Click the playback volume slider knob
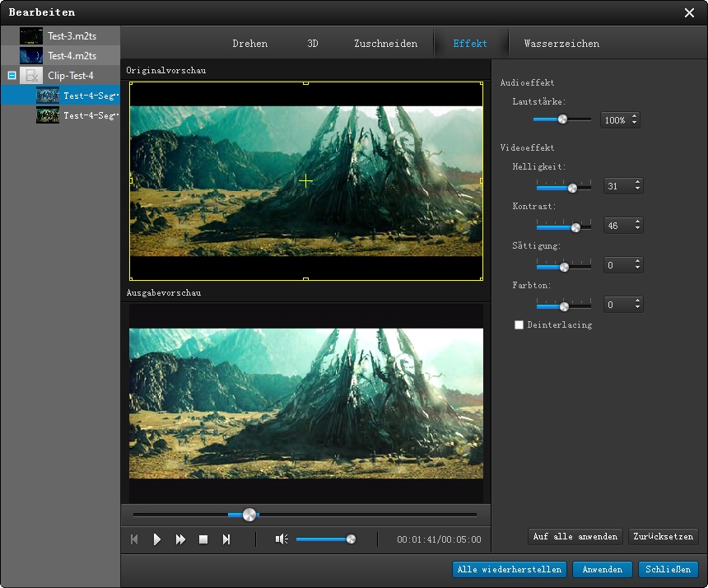 click(351, 539)
